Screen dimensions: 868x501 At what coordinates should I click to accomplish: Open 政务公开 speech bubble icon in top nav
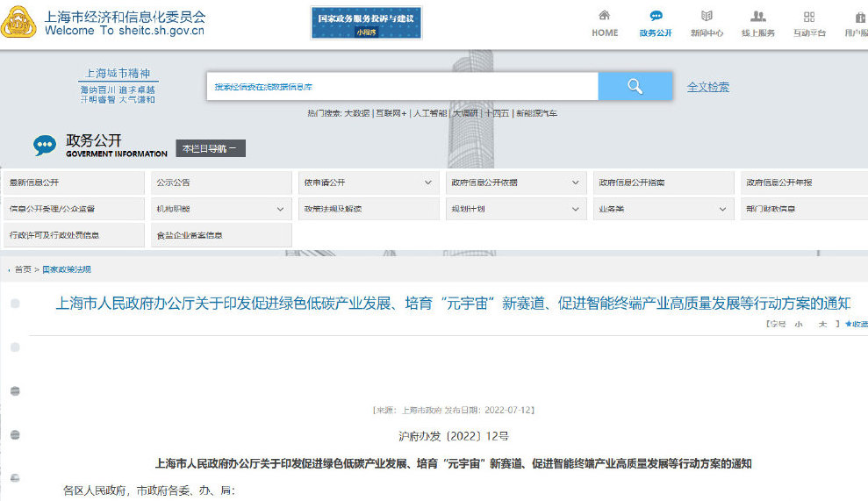(x=656, y=16)
